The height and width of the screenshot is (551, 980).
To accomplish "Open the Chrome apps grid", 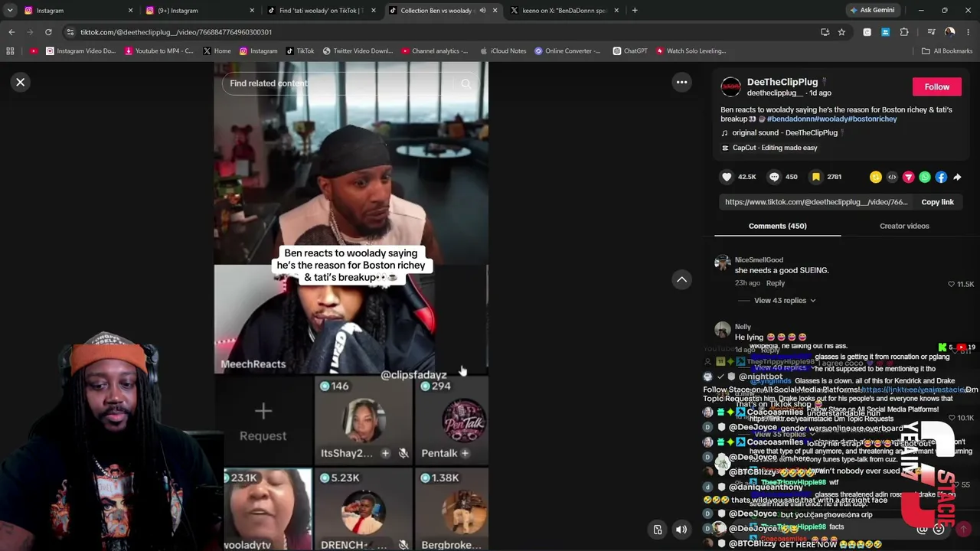I will (10, 51).
